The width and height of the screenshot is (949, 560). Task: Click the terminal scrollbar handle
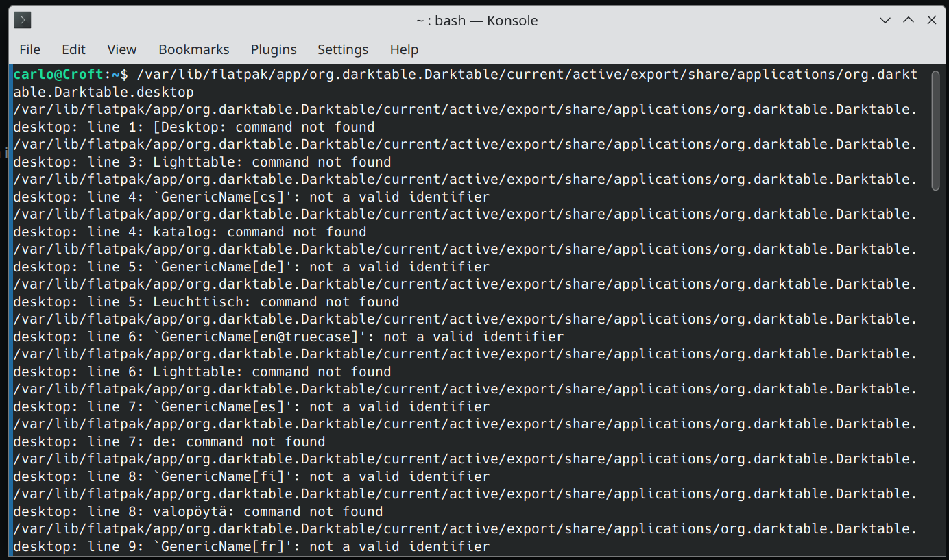[935, 130]
